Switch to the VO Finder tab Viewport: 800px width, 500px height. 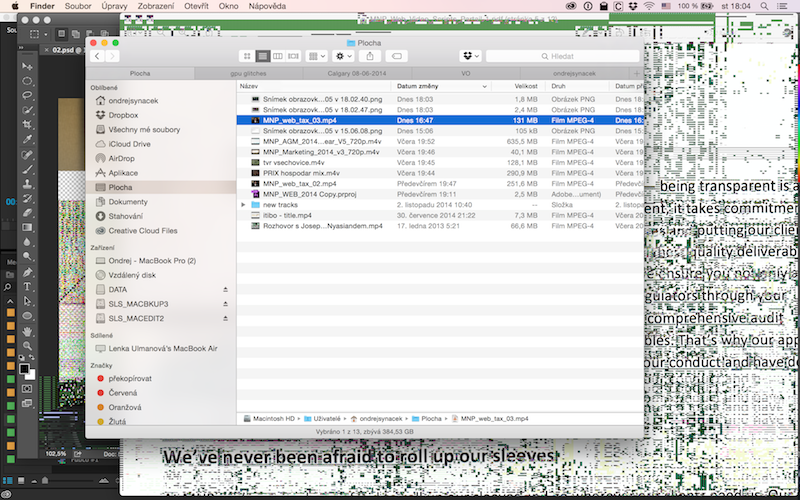pyautogui.click(x=466, y=73)
